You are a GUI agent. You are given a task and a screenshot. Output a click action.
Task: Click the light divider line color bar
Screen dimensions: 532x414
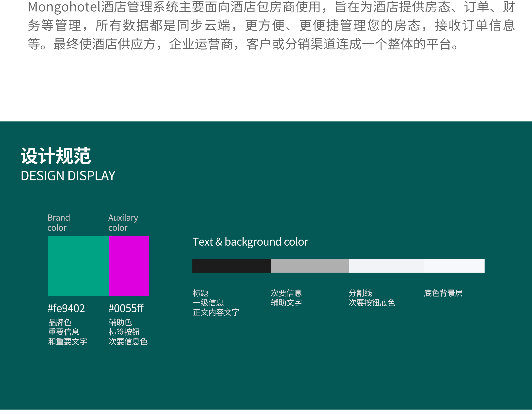[386, 266]
